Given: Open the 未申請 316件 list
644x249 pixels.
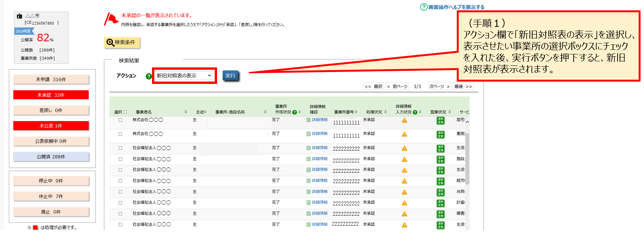Looking at the screenshot, I should [51, 79].
